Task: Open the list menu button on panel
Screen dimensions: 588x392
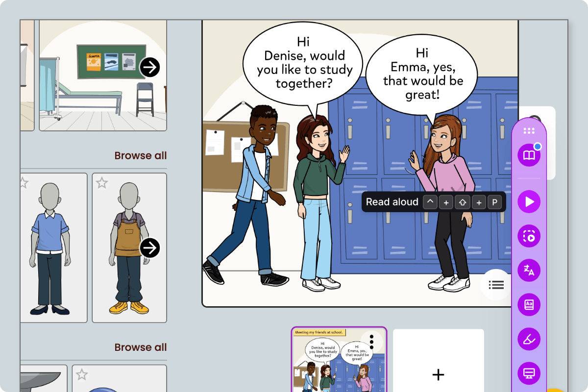Action: pos(496,284)
